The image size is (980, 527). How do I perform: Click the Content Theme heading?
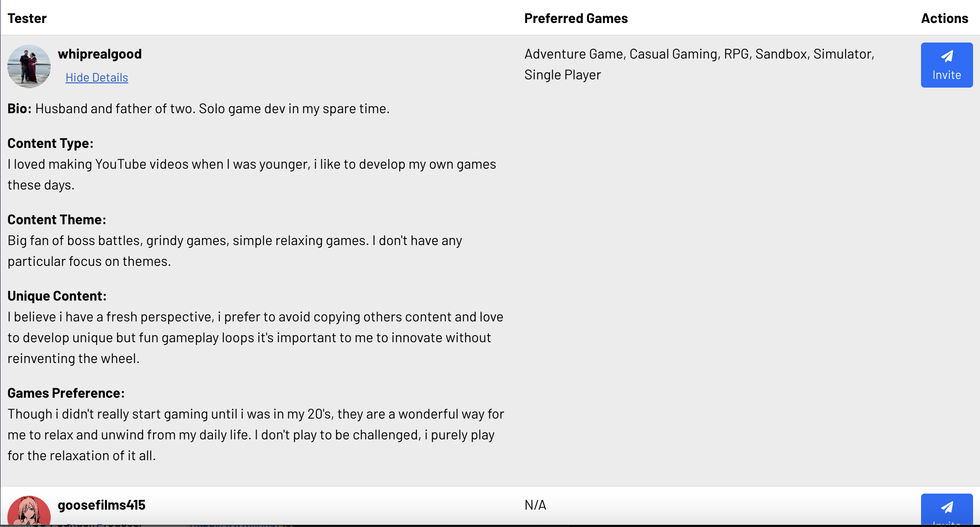point(57,220)
